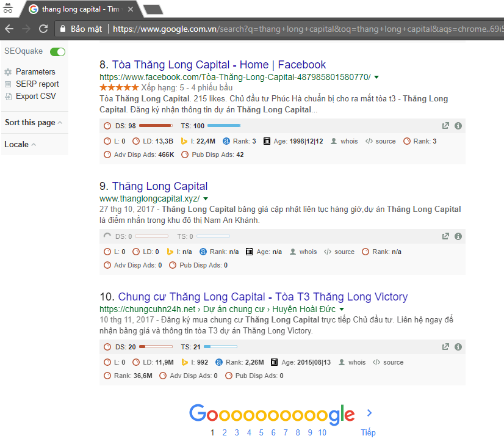Image resolution: width=504 pixels, height=444 pixels.
Task: Show the info icon for chungcuhn24h.net
Action: click(458, 347)
